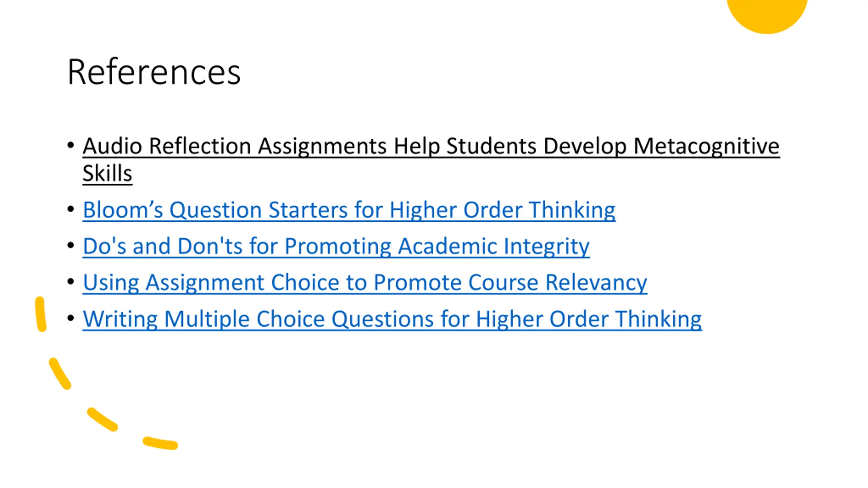The width and height of the screenshot is (868, 488).
Task: Click the bullet before Bloom's Question Starters
Action: tap(71, 209)
